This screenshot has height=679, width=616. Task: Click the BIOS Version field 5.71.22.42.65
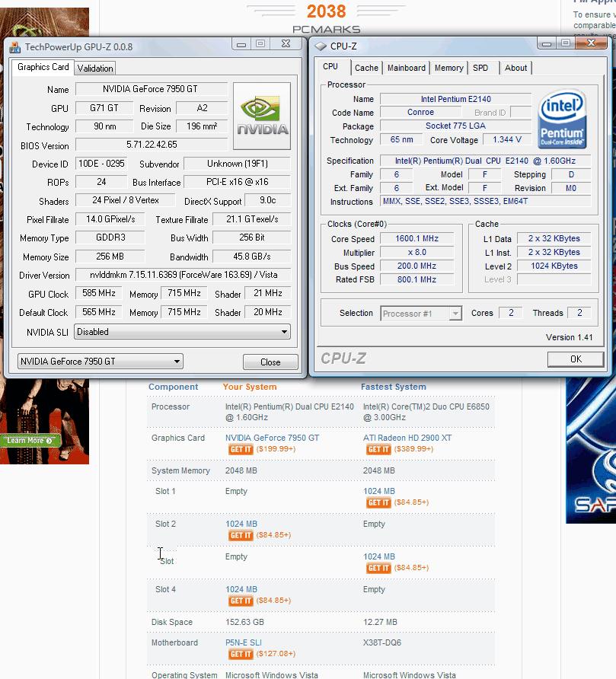pos(152,144)
